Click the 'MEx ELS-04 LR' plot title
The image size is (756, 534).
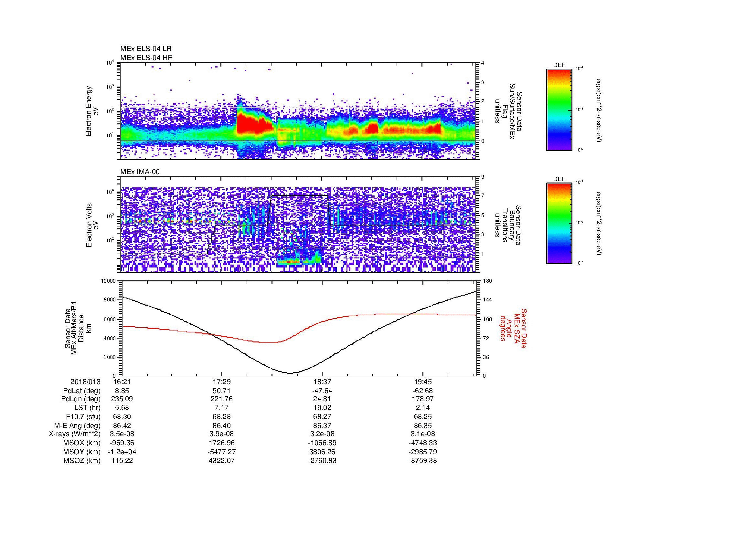point(146,49)
